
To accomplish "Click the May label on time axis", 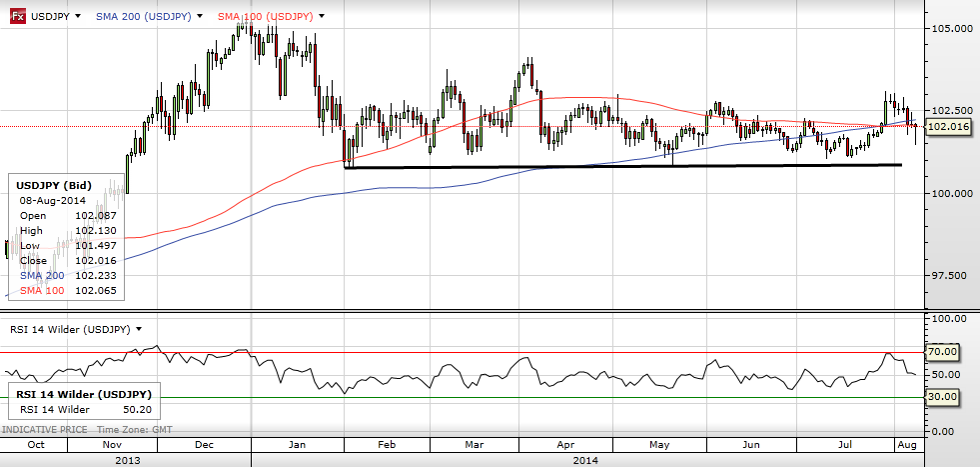I will [659, 444].
